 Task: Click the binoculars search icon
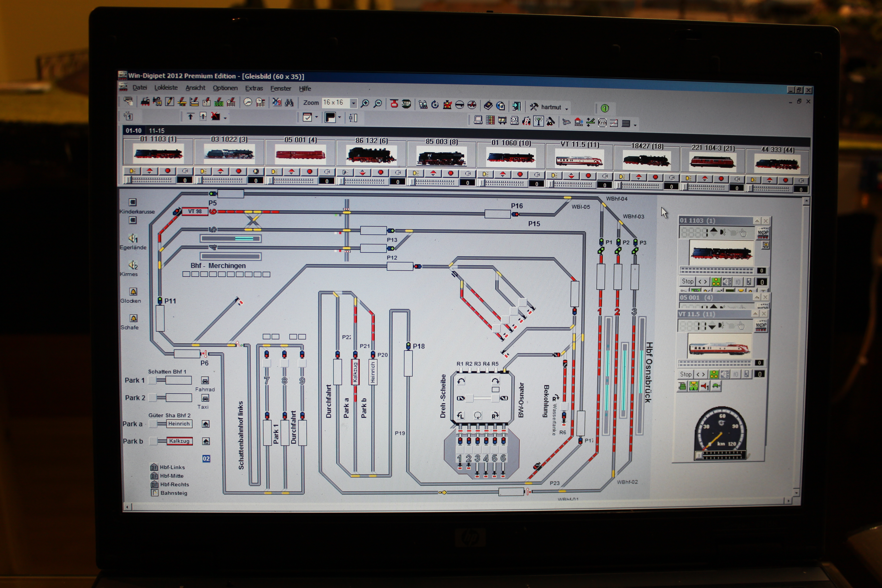(x=289, y=102)
